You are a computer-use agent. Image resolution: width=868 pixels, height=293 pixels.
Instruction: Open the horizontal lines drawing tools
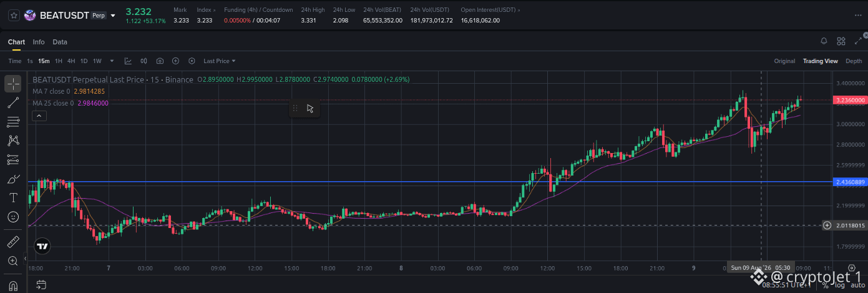pyautogui.click(x=13, y=121)
